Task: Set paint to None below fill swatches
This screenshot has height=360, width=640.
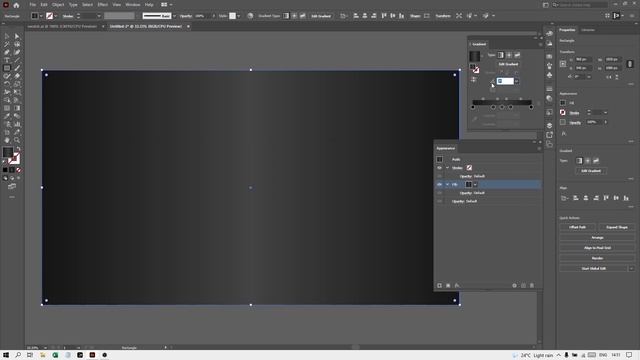Action: click(x=19, y=170)
